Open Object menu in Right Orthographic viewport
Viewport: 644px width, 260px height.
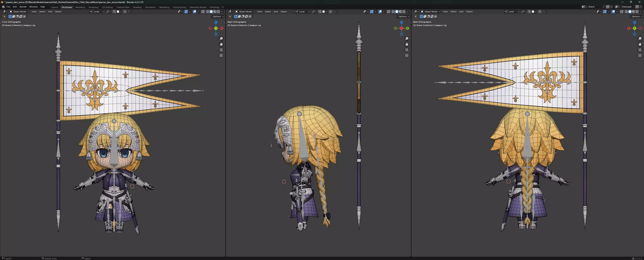pos(284,11)
